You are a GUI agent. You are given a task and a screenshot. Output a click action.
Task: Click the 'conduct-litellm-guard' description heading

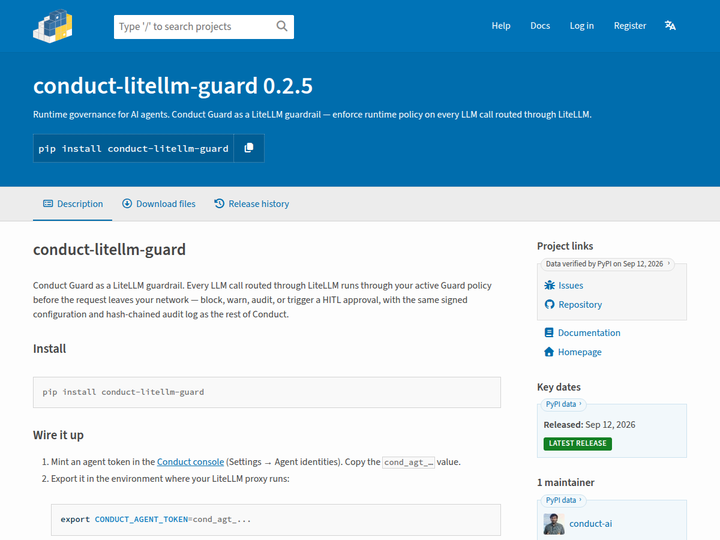(x=109, y=249)
